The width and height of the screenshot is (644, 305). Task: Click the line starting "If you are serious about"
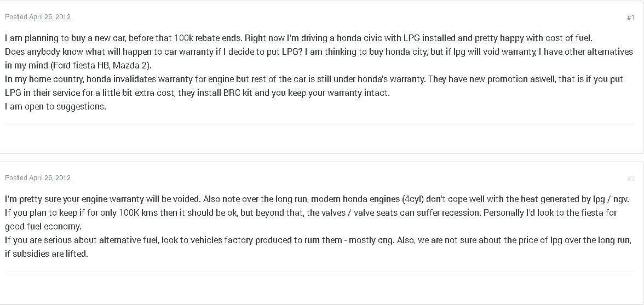pos(317,240)
